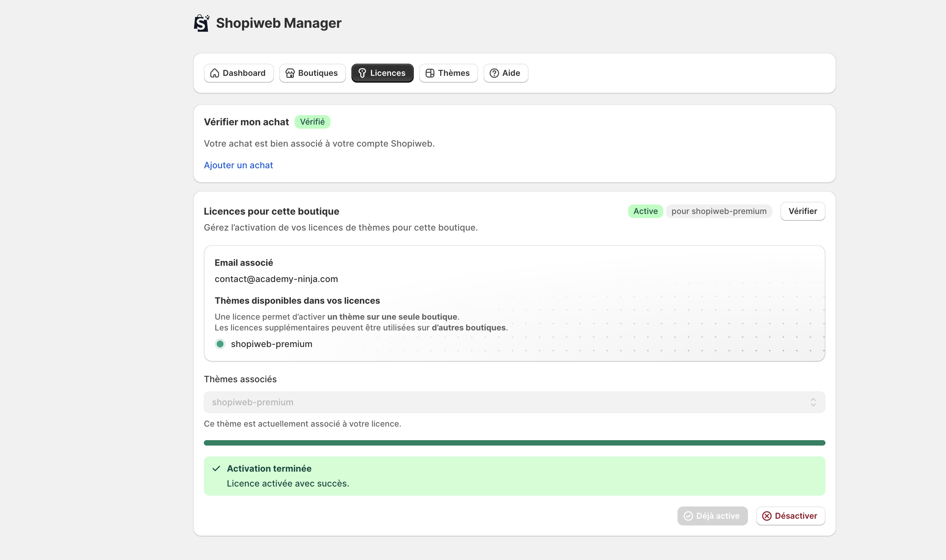Click the Désactiver button
This screenshot has height=560, width=946.
790,516
